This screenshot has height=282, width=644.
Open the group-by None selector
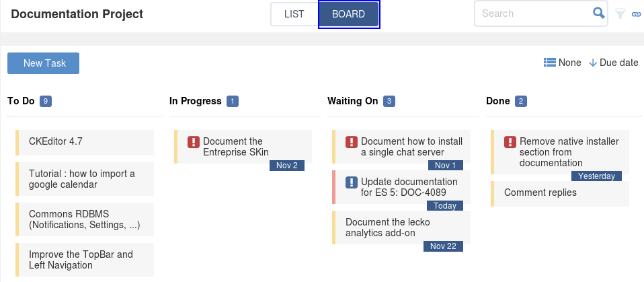click(x=563, y=63)
